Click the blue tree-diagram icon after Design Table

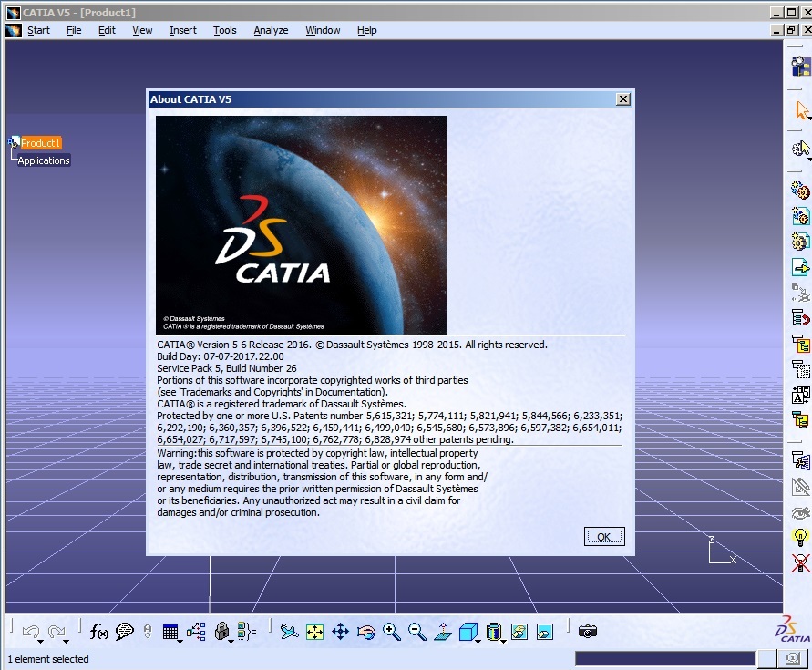pos(196,631)
